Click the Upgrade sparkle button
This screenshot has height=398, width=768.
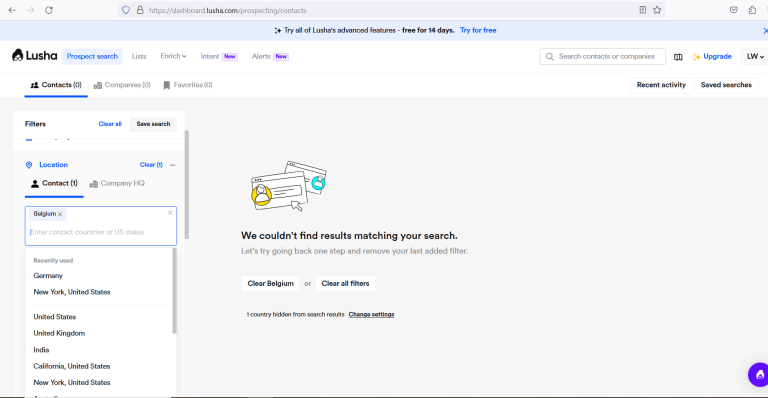pyautogui.click(x=712, y=57)
